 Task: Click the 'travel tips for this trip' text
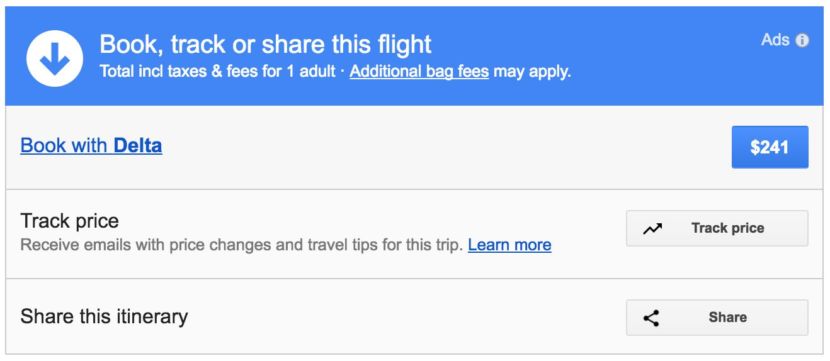(x=385, y=245)
